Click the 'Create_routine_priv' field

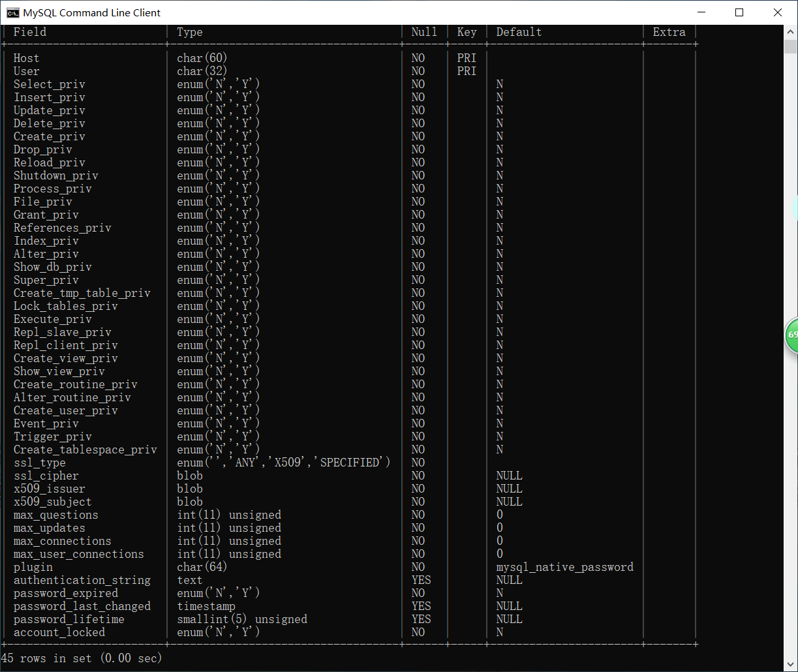click(76, 384)
